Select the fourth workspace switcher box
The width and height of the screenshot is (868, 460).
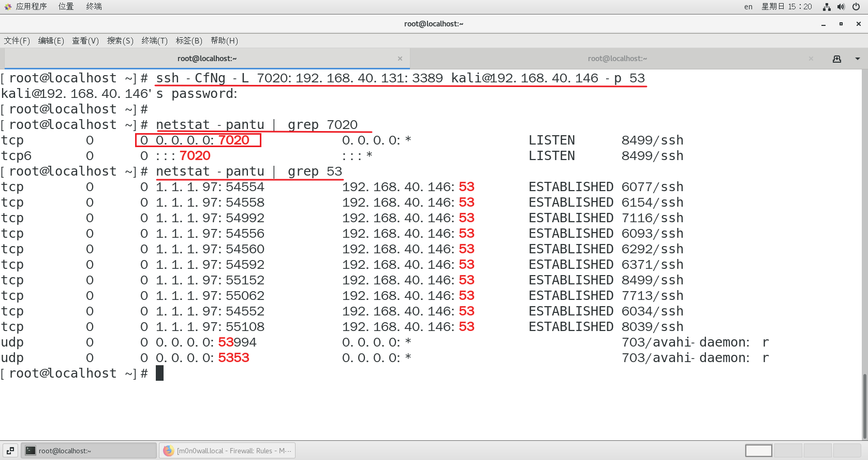coord(847,451)
